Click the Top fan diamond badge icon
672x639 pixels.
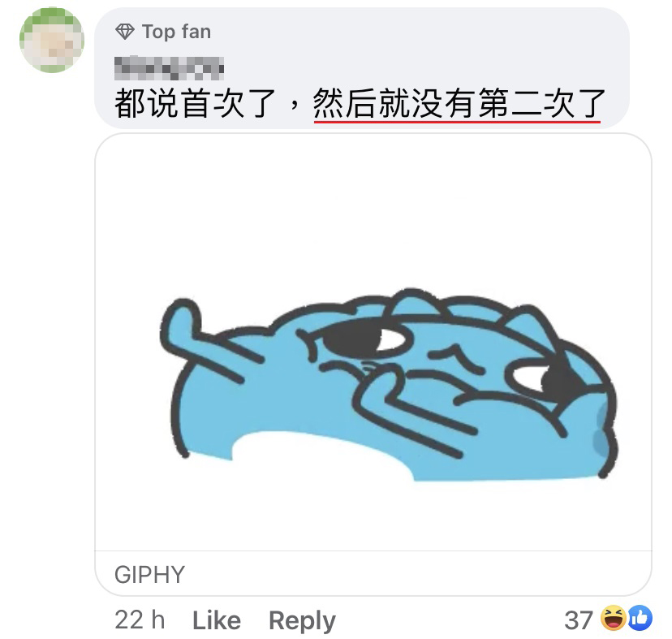[x=125, y=32]
